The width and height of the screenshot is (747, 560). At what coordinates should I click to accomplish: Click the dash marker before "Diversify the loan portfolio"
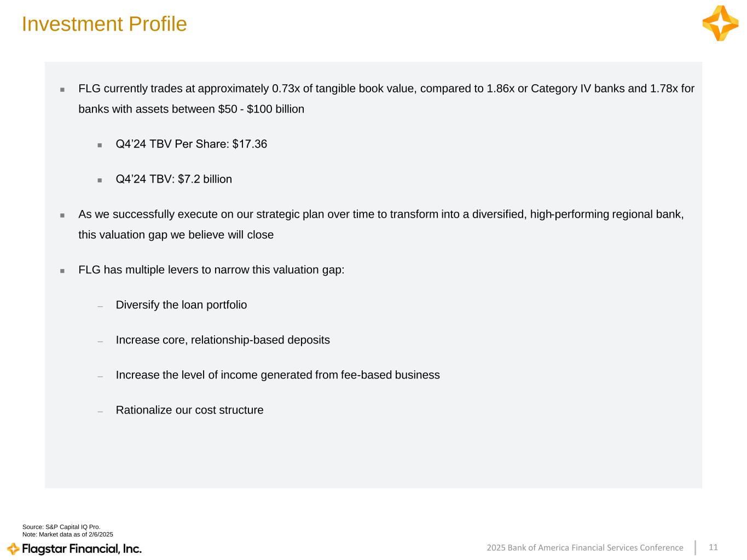tap(100, 306)
